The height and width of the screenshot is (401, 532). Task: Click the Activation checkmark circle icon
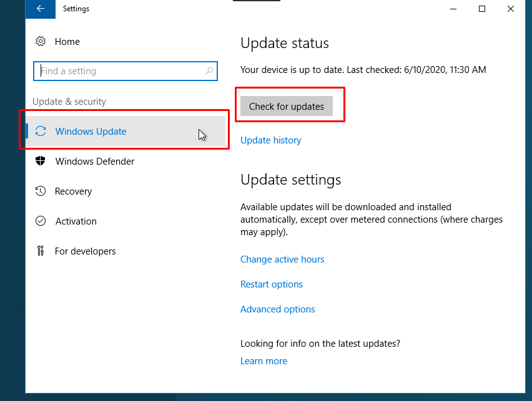(x=41, y=221)
